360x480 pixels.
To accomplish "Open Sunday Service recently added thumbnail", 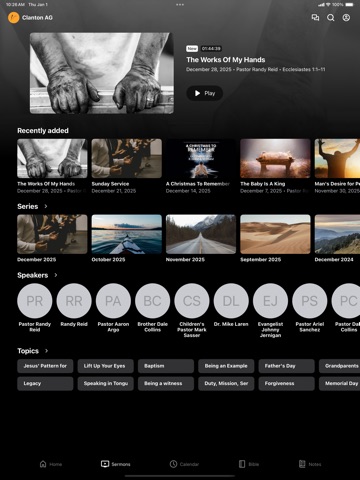I will 127,158.
